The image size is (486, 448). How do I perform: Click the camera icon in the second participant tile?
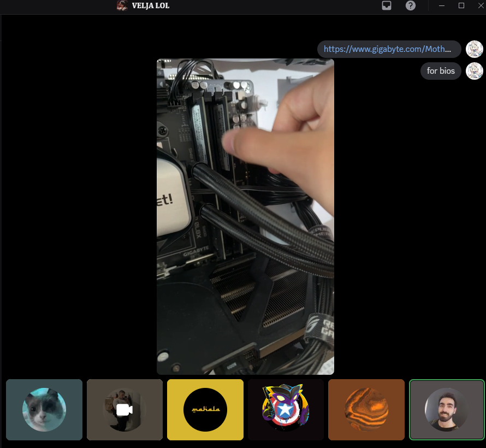tap(125, 410)
